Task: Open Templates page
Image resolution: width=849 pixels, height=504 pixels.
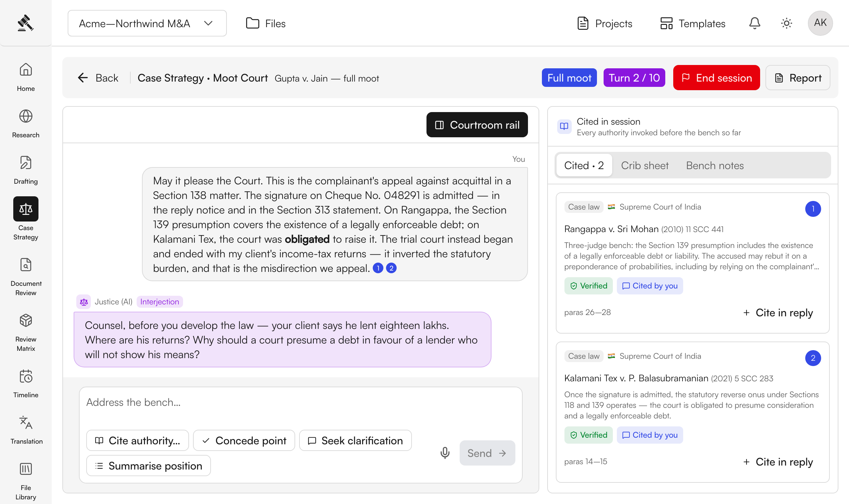Action: [x=693, y=23]
